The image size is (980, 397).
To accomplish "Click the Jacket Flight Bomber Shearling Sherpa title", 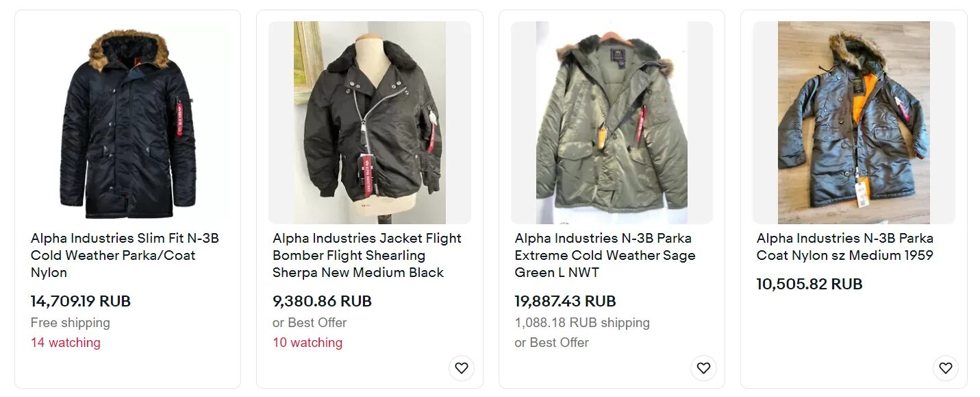I will [366, 255].
